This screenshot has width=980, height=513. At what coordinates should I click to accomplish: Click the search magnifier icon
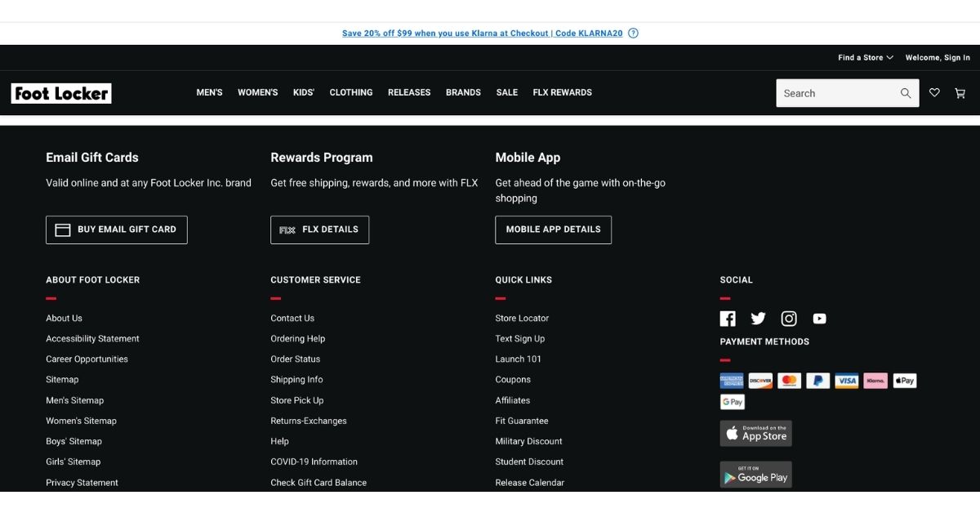point(906,93)
